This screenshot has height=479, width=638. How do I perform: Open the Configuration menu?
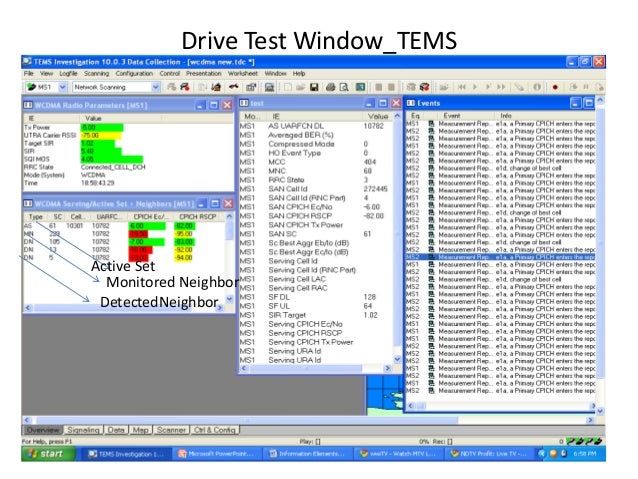[x=134, y=74]
